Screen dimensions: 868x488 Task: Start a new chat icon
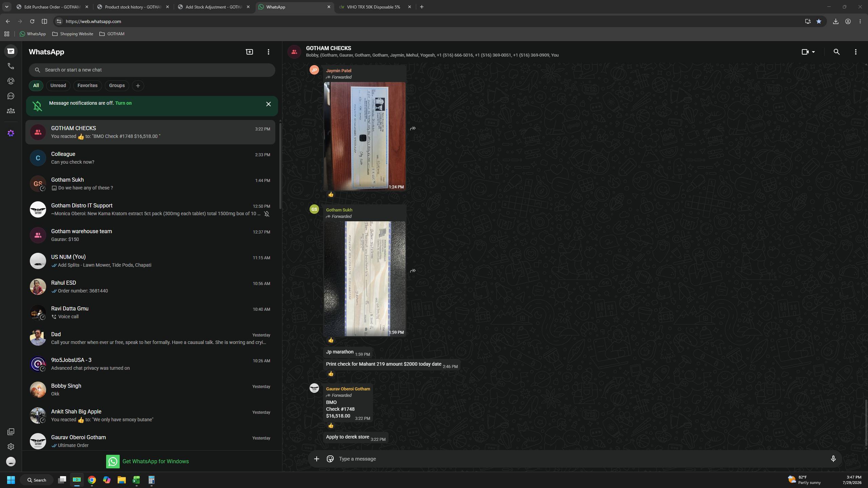coord(250,52)
